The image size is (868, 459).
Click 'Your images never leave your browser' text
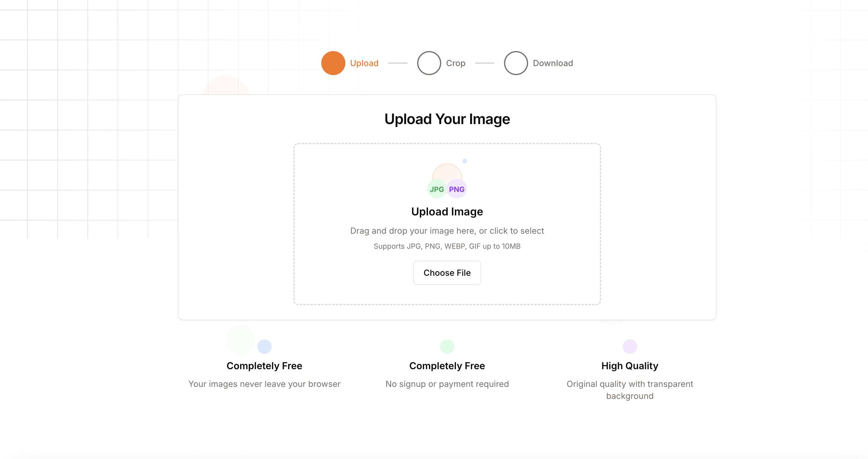tap(264, 384)
